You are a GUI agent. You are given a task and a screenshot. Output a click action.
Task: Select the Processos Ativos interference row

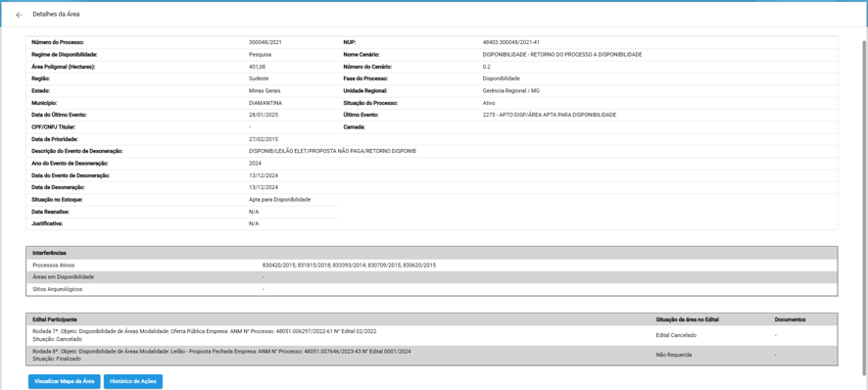point(432,266)
